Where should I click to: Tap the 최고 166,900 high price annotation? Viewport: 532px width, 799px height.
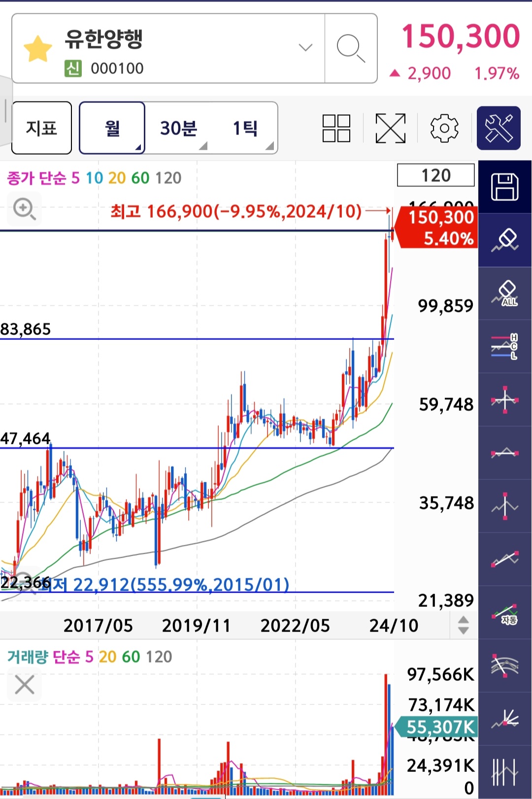coord(236,211)
